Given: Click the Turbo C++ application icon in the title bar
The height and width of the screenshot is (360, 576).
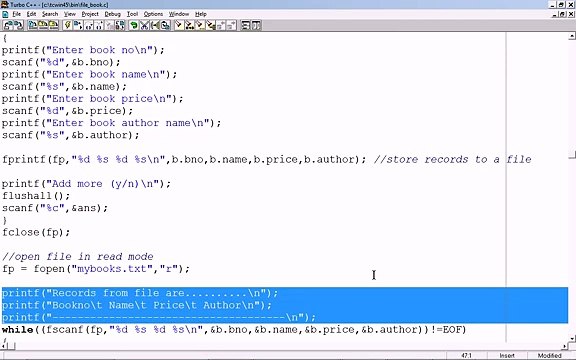Looking at the screenshot, I should tap(4, 4).
